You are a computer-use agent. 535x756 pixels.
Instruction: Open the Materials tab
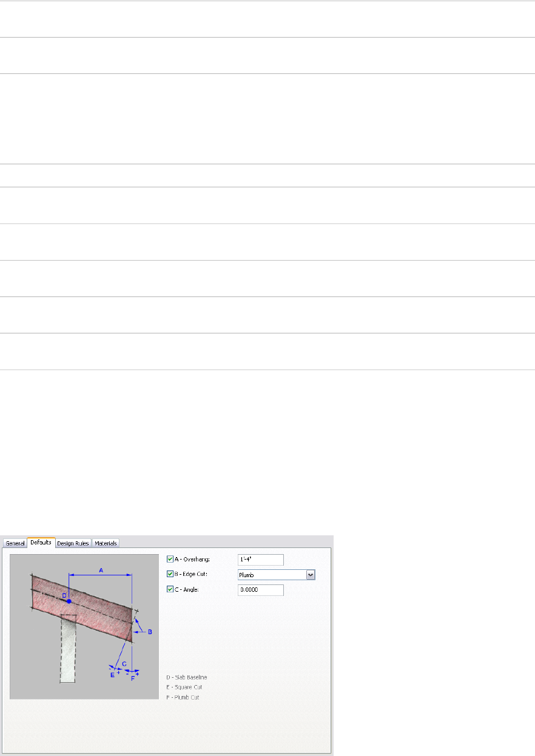[x=106, y=543]
